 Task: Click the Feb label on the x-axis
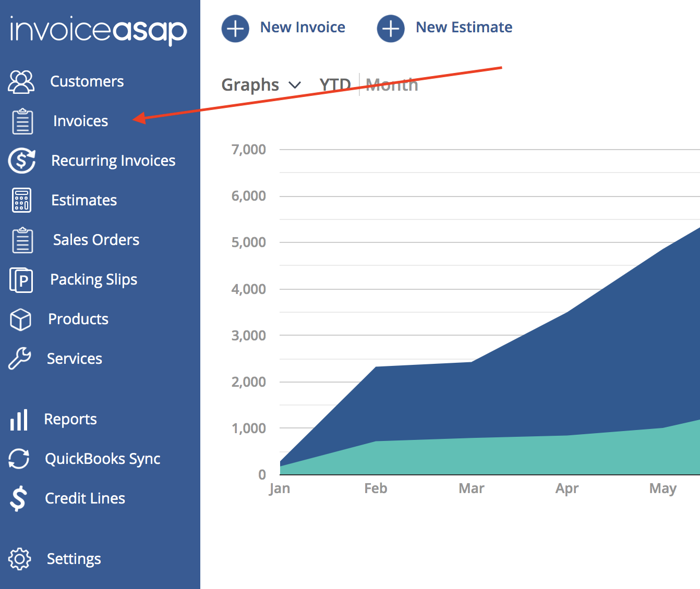pyautogui.click(x=376, y=488)
